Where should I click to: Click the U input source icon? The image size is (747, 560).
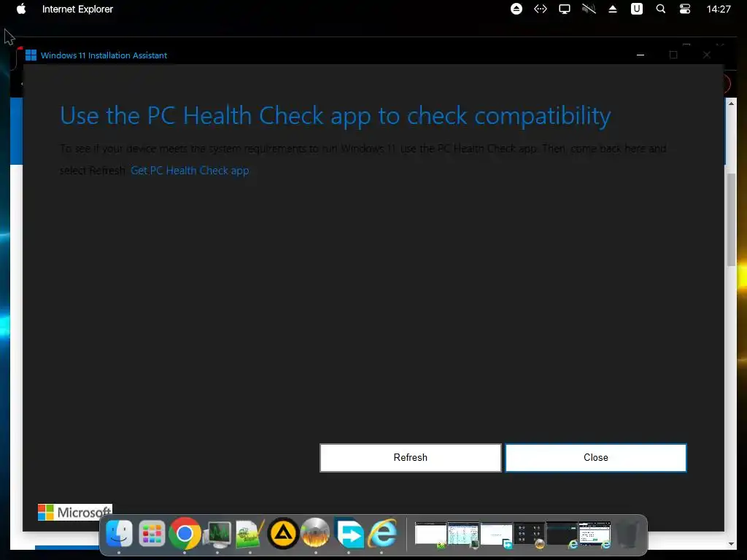(636, 9)
